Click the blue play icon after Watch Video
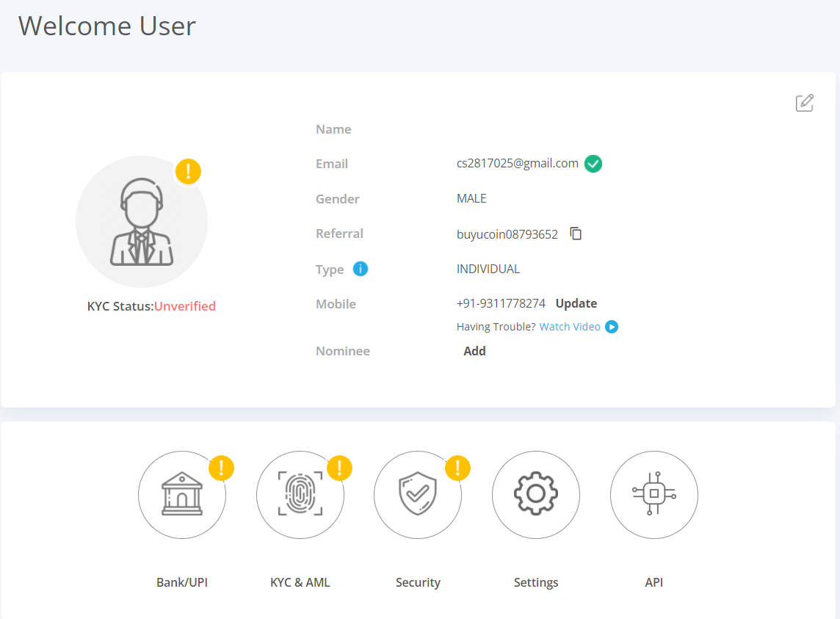 pos(611,327)
